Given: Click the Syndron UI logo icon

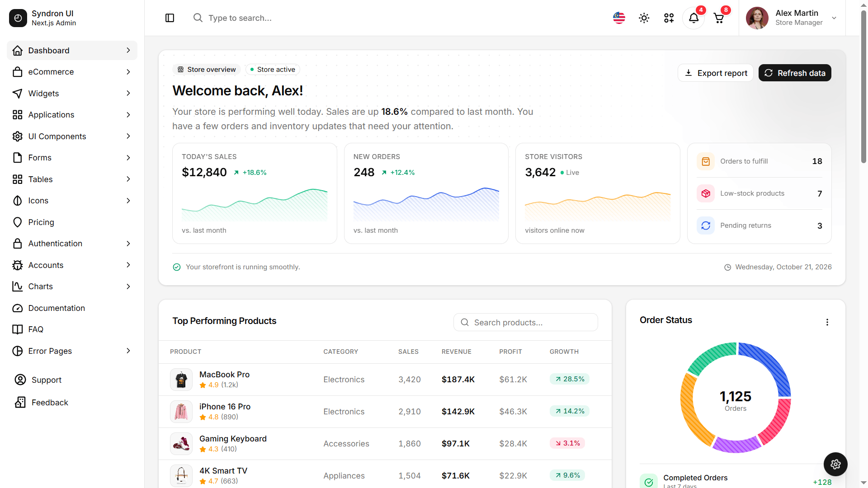Looking at the screenshot, I should tap(18, 18).
